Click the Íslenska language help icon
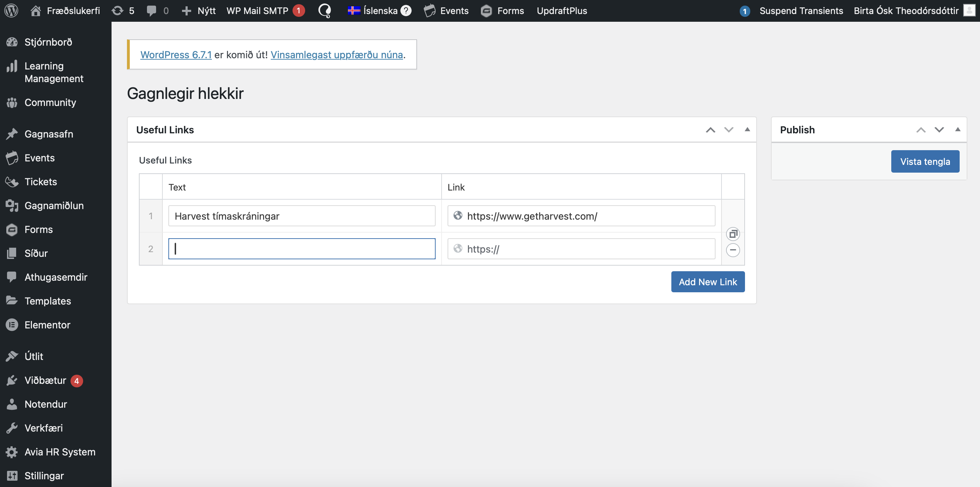Image resolution: width=980 pixels, height=487 pixels. pyautogui.click(x=406, y=11)
